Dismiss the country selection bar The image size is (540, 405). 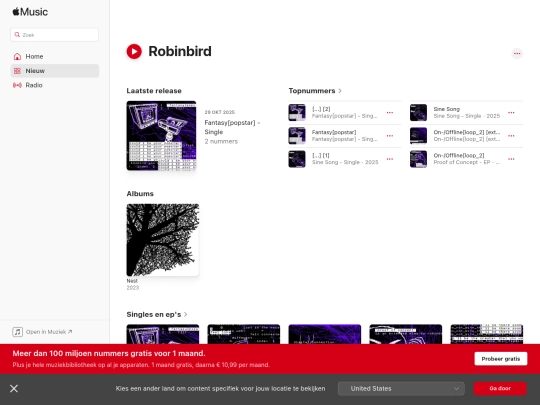(x=14, y=388)
